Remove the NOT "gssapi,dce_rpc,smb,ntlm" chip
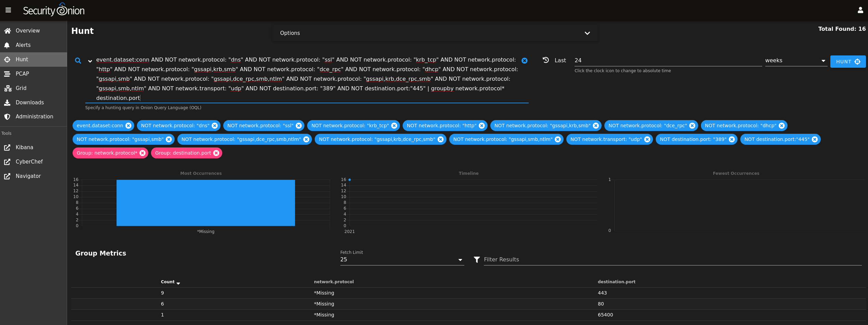This screenshot has width=868, height=325. pos(306,139)
